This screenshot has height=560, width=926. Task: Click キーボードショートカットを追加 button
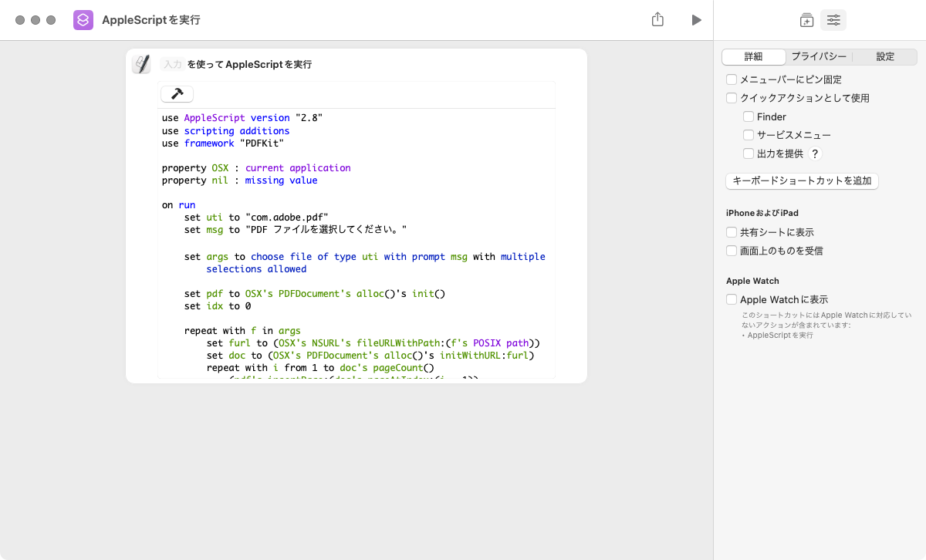pos(802,181)
